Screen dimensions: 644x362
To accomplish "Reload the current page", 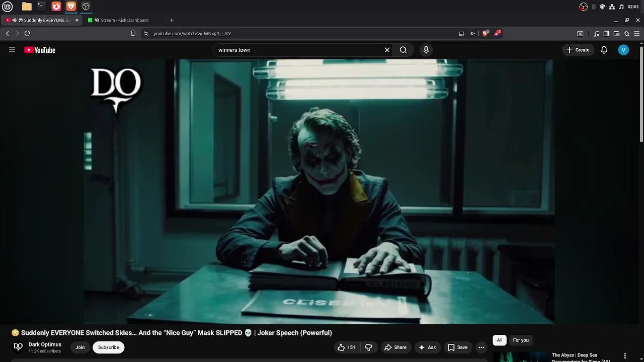I will 28,34.
